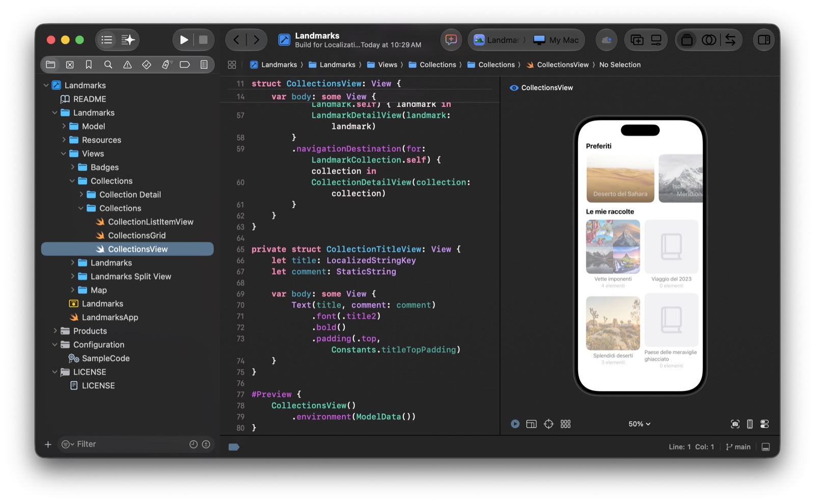The width and height of the screenshot is (815, 504).
Task: Click the blue breakpoint tag indicator
Action: (234, 446)
